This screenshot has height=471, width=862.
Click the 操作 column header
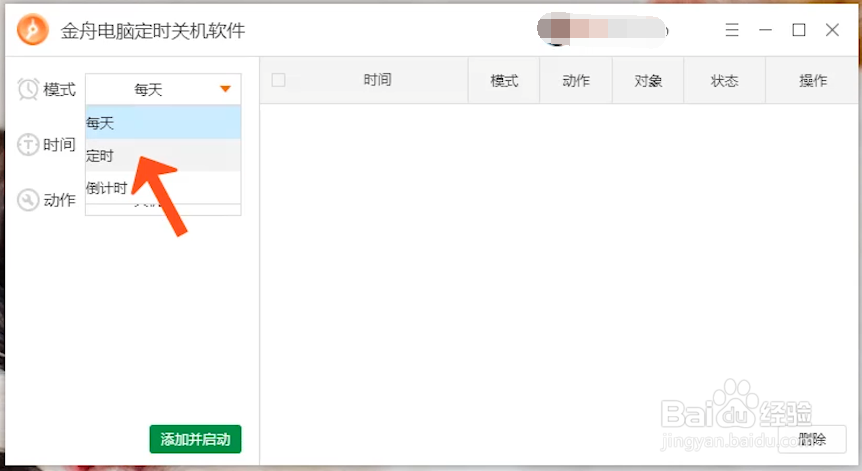(813, 80)
